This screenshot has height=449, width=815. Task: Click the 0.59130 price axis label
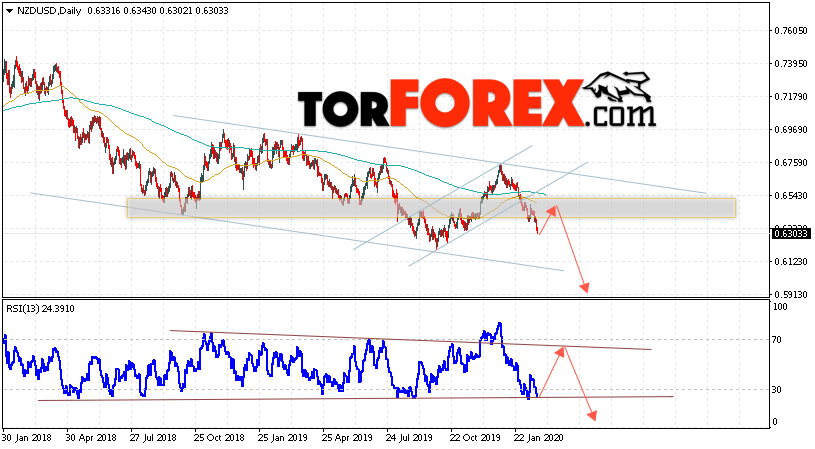791,294
